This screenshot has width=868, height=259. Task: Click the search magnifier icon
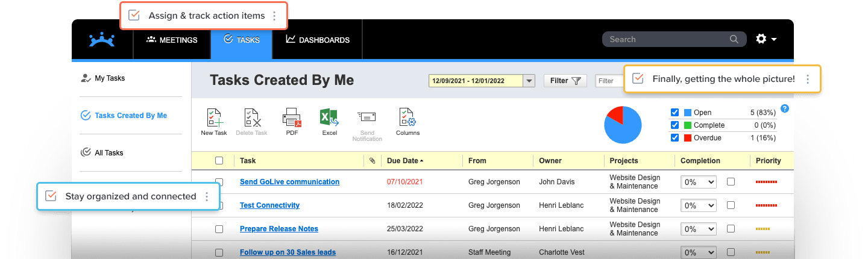[x=734, y=39]
